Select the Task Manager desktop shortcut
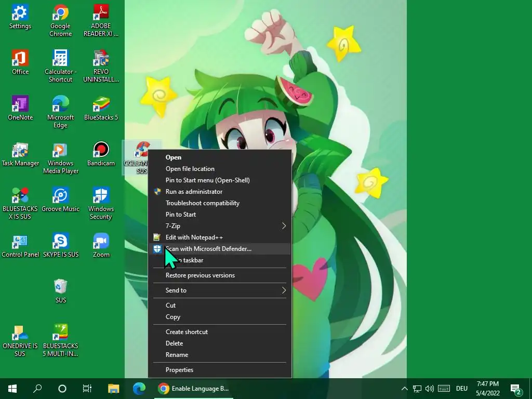This screenshot has width=532, height=399. [x=20, y=154]
